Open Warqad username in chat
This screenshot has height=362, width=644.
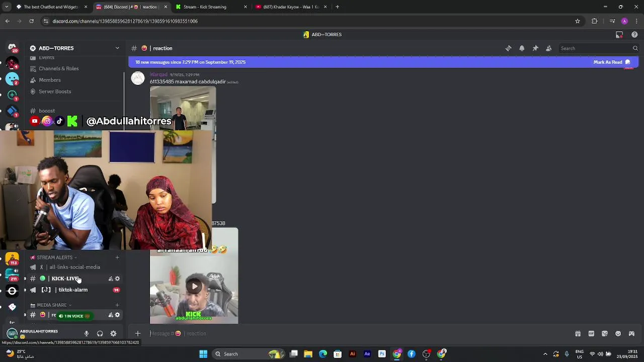158,74
